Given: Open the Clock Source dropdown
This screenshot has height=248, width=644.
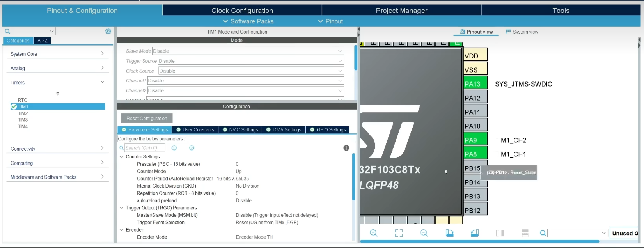Looking at the screenshot, I should tap(251, 71).
